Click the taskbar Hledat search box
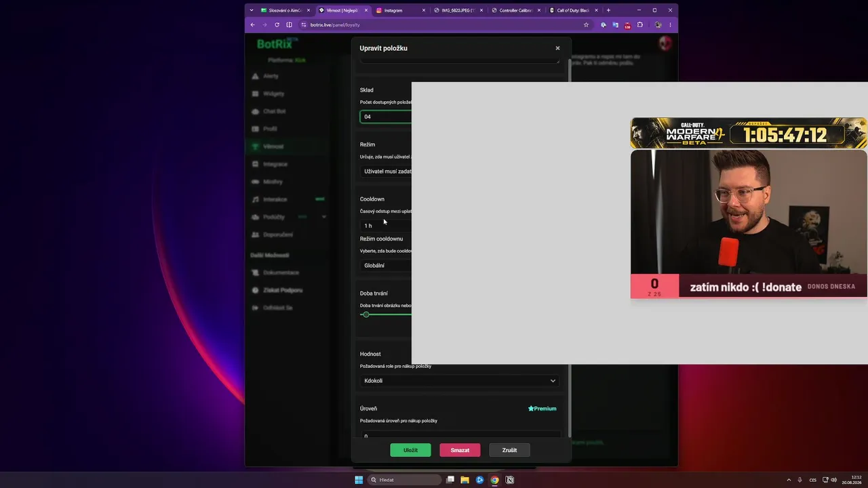Screen dimensions: 868x488 [405, 480]
